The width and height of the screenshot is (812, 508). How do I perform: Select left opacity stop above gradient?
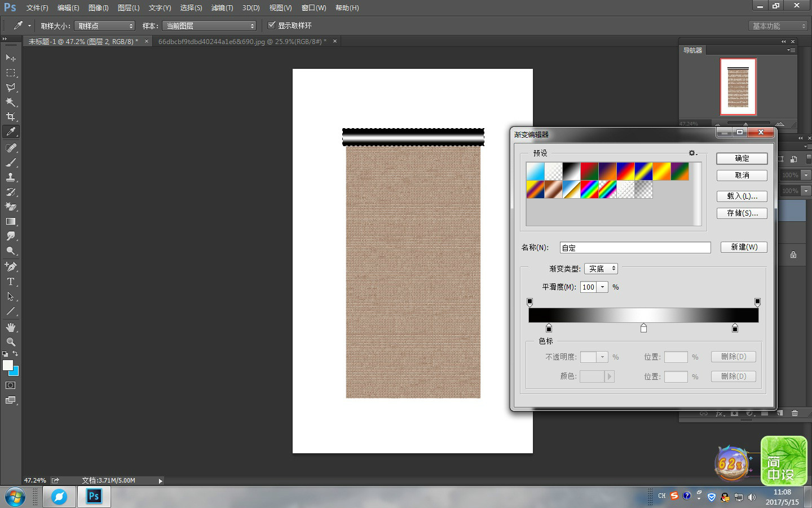pos(529,303)
